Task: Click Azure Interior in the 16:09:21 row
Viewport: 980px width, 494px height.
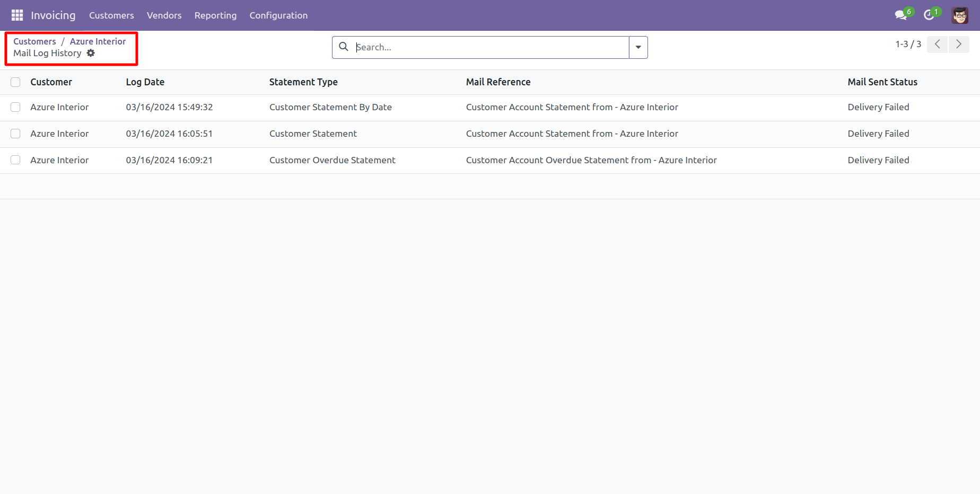Action: (59, 160)
